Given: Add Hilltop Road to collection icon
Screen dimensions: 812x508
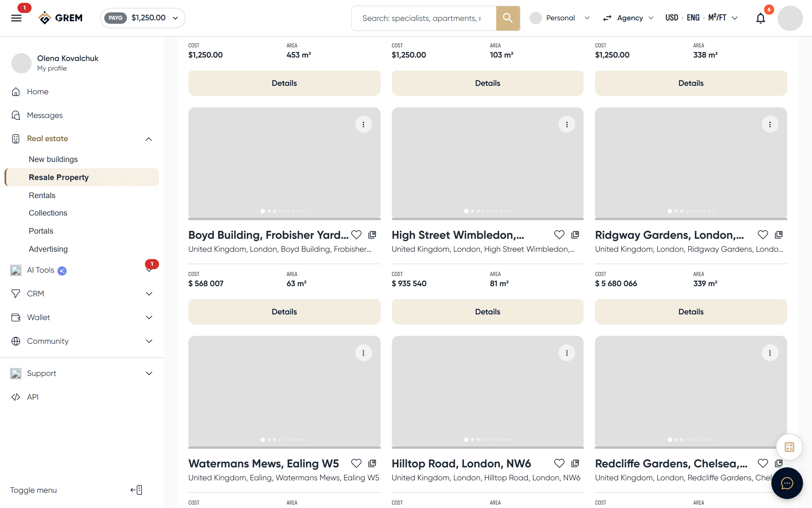Looking at the screenshot, I should click(x=575, y=463).
